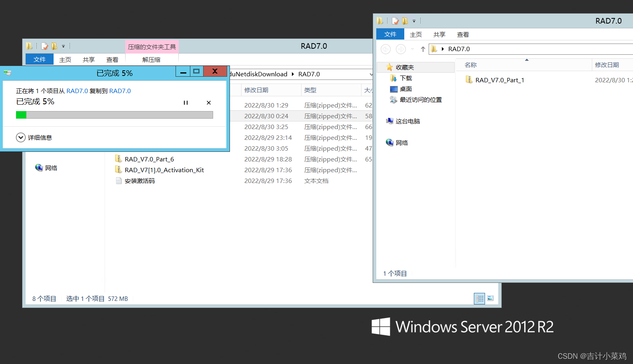Viewport: 633px width, 364px height.
Task: Switch to details view in left window
Action: pyautogui.click(x=479, y=298)
